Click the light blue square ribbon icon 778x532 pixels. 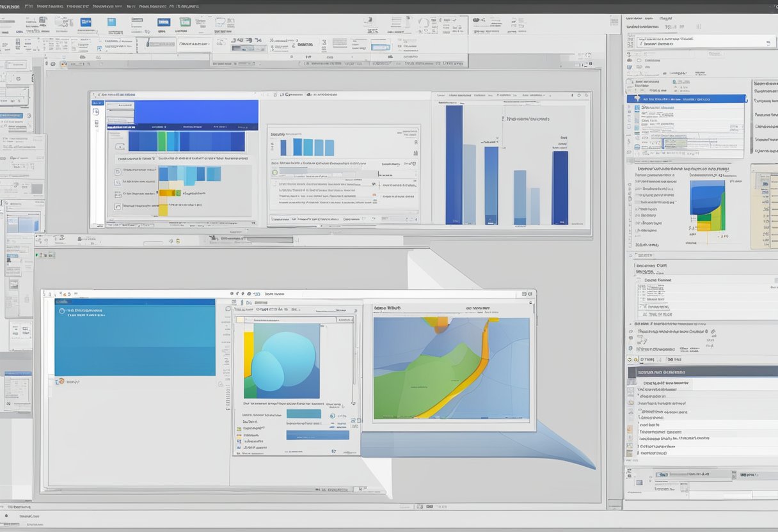pyautogui.click(x=111, y=22)
